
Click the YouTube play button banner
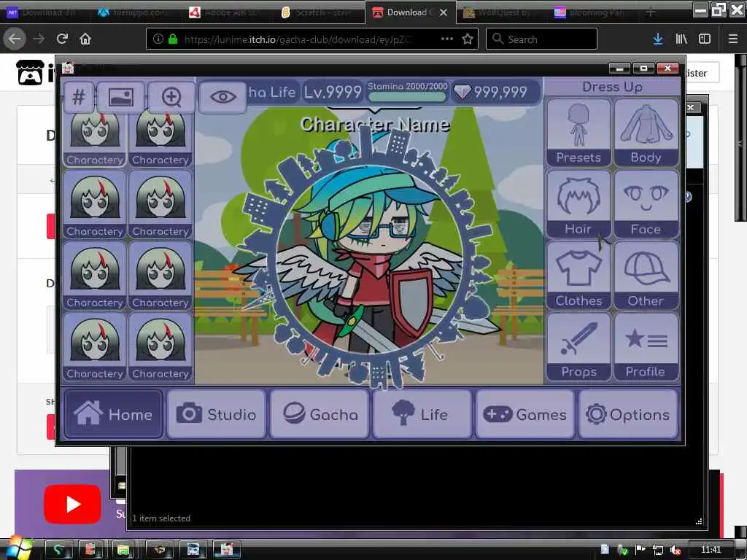coord(72,504)
